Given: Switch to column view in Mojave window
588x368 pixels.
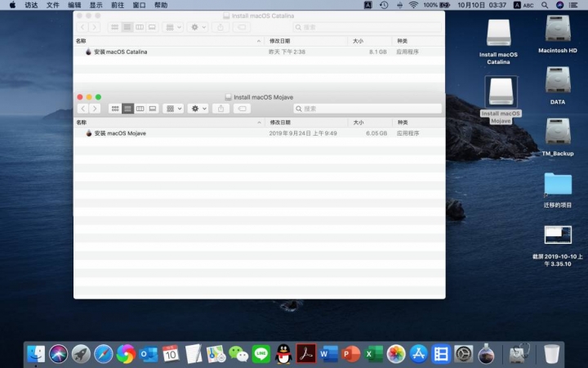Looking at the screenshot, I should (140, 109).
